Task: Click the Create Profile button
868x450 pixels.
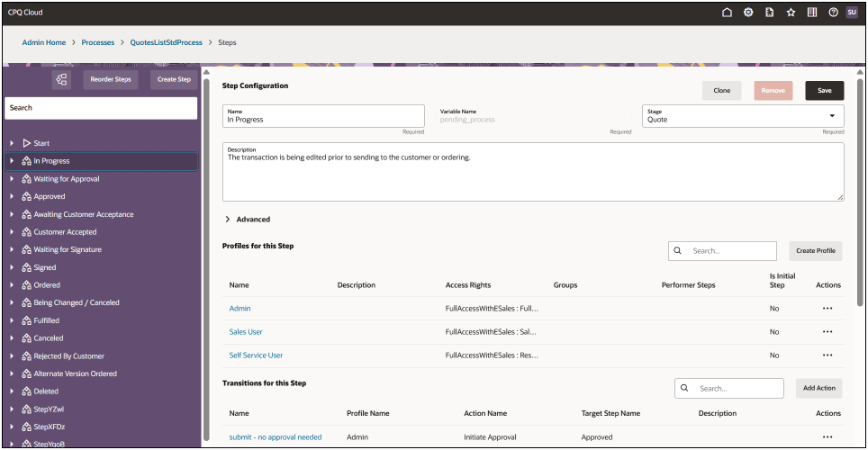Action: (x=816, y=251)
